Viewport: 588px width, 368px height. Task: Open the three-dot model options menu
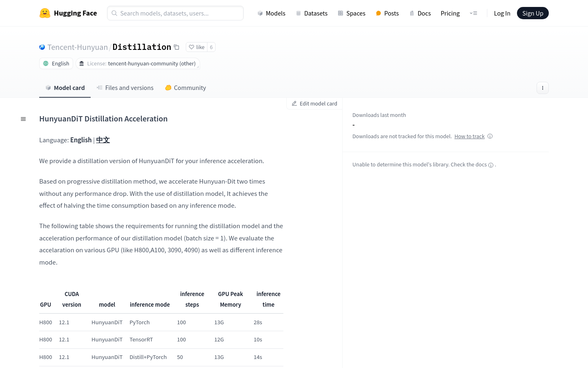(x=542, y=88)
